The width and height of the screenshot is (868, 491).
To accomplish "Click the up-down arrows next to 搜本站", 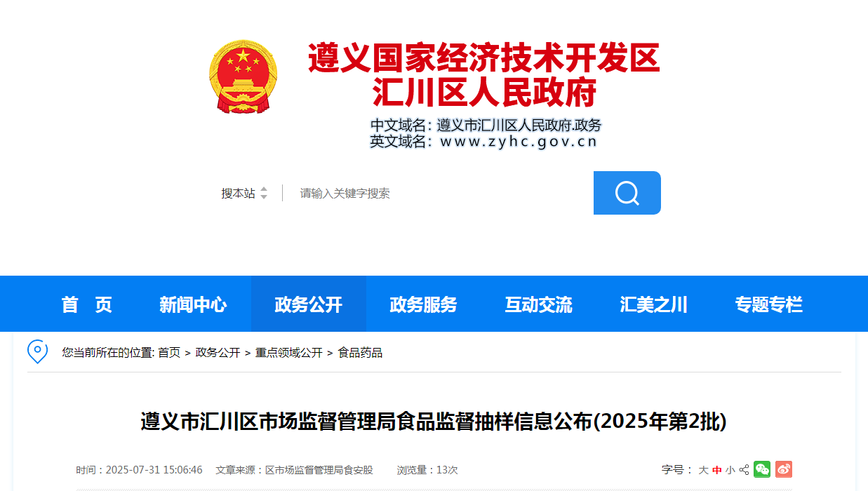I will tap(264, 193).
